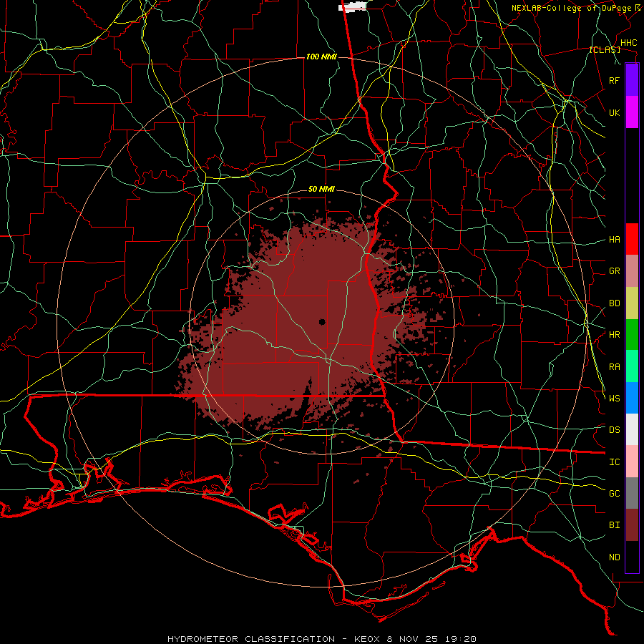This screenshot has height=644, width=644.
Task: Click the DS white legend swatch
Action: pos(632,429)
